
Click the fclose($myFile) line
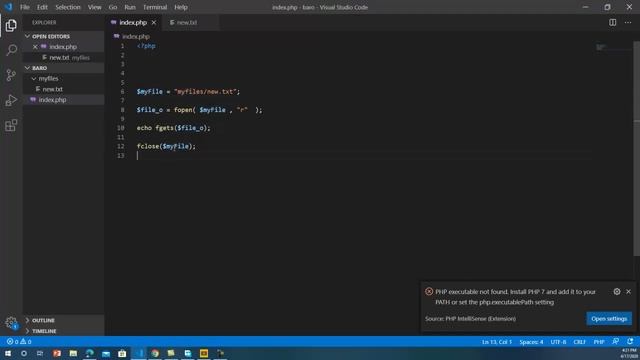[166, 146]
